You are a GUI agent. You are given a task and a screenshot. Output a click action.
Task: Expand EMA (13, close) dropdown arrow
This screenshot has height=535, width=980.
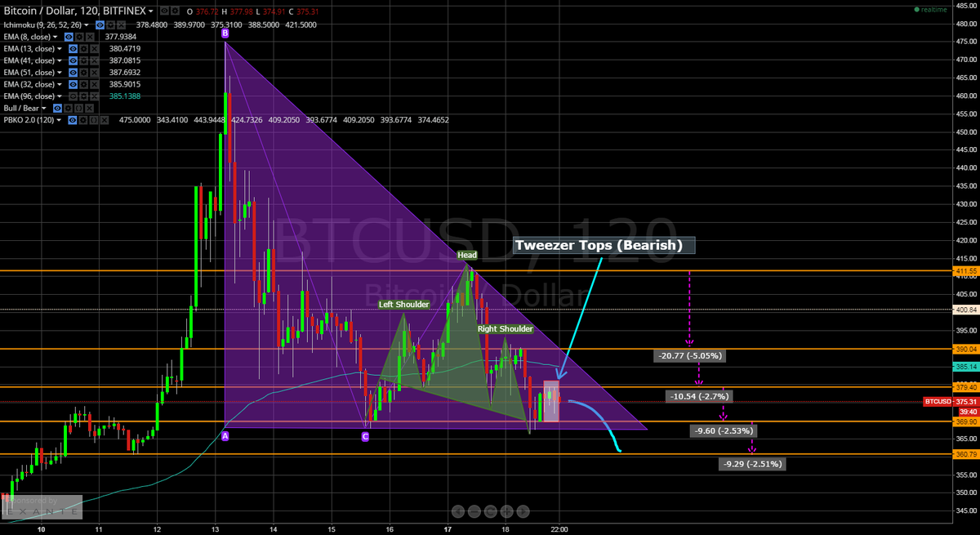click(60, 49)
